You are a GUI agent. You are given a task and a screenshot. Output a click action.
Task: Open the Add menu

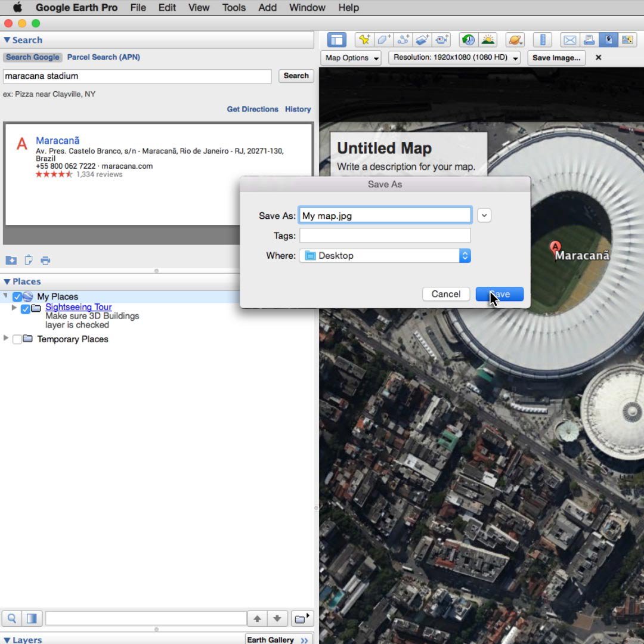pyautogui.click(x=267, y=7)
